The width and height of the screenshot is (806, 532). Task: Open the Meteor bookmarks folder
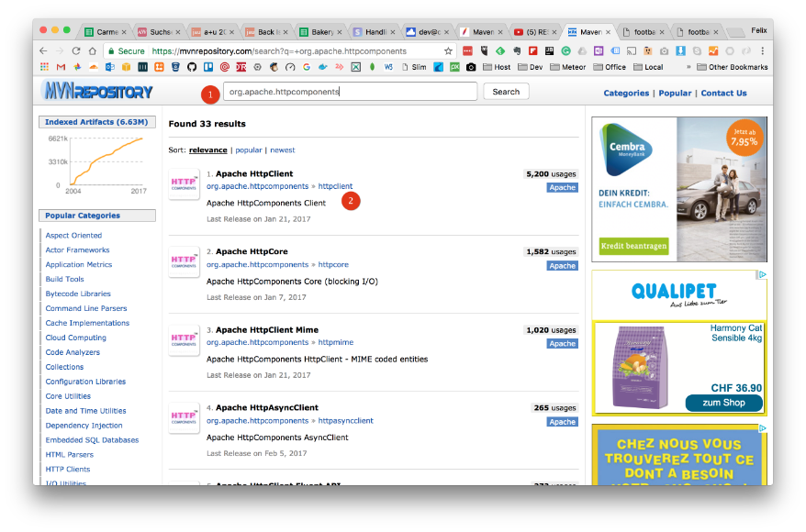pyautogui.click(x=571, y=67)
